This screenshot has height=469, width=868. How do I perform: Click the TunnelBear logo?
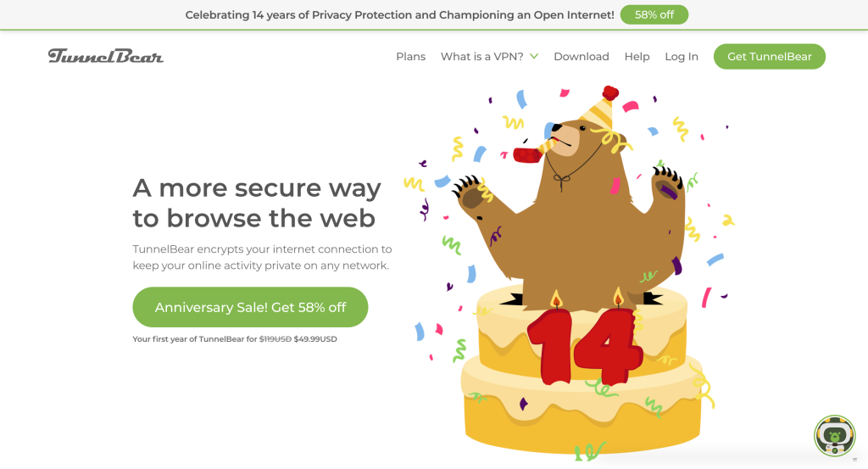click(x=106, y=56)
